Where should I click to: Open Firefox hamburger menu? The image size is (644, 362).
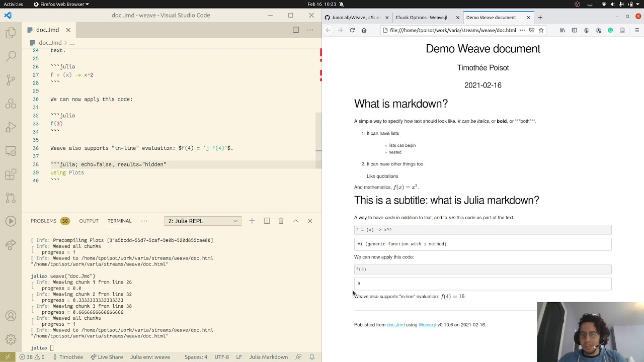(636, 30)
